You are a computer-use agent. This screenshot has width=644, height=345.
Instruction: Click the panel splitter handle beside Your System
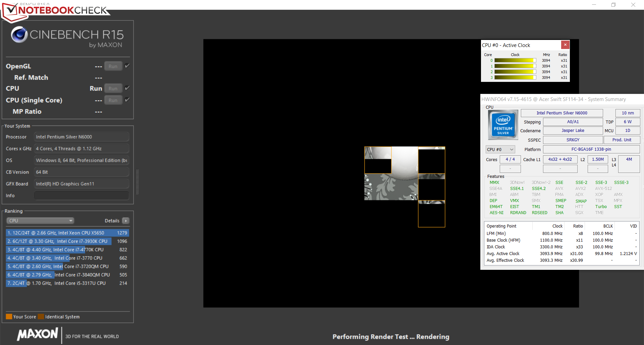coord(137,182)
